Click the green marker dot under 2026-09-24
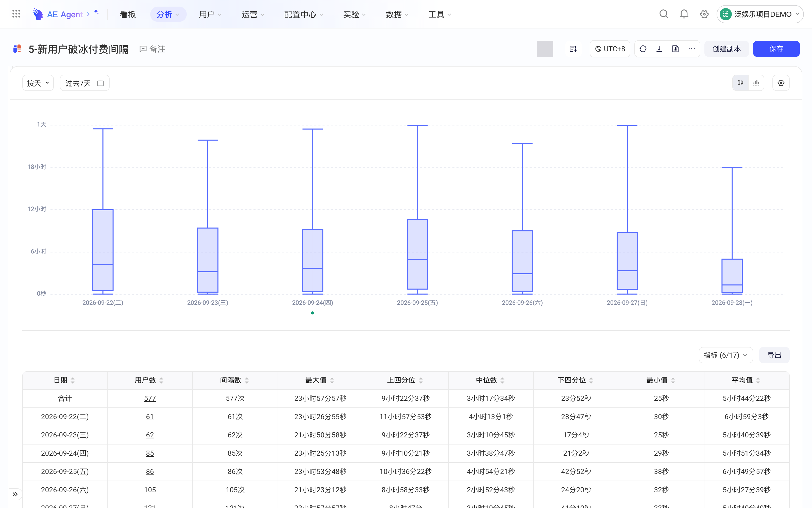This screenshot has height=508, width=812. click(312, 313)
